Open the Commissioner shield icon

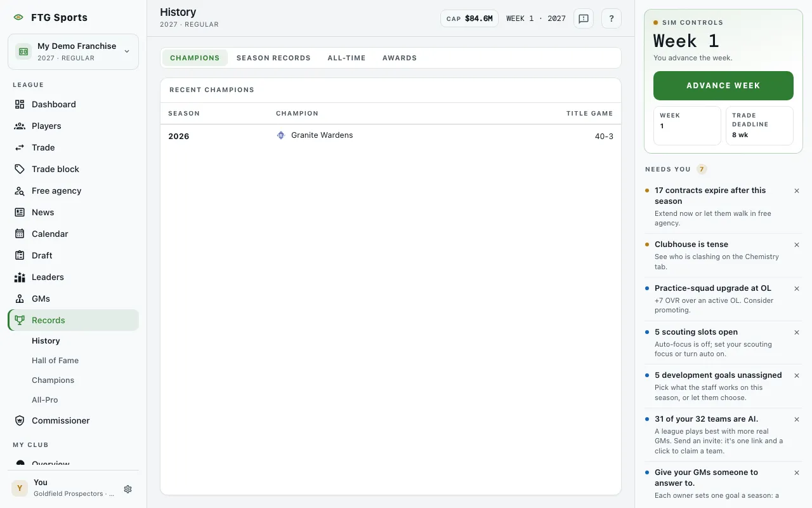(x=20, y=420)
